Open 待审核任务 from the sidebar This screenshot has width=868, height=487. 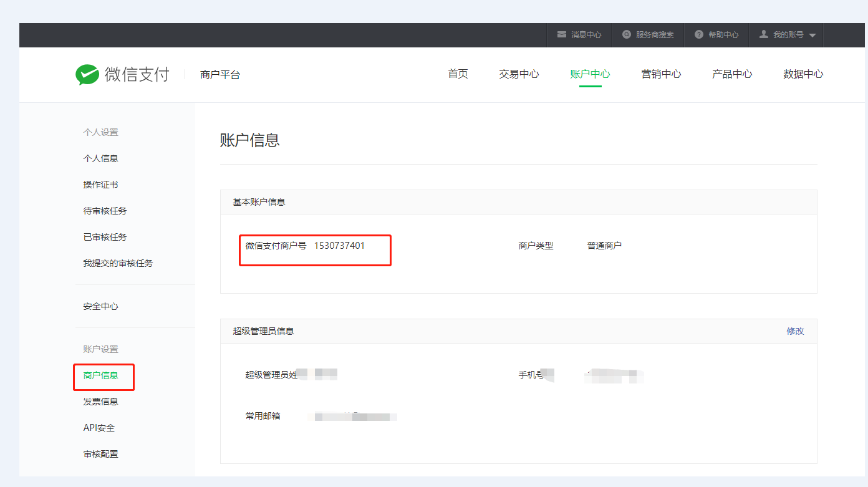(105, 211)
